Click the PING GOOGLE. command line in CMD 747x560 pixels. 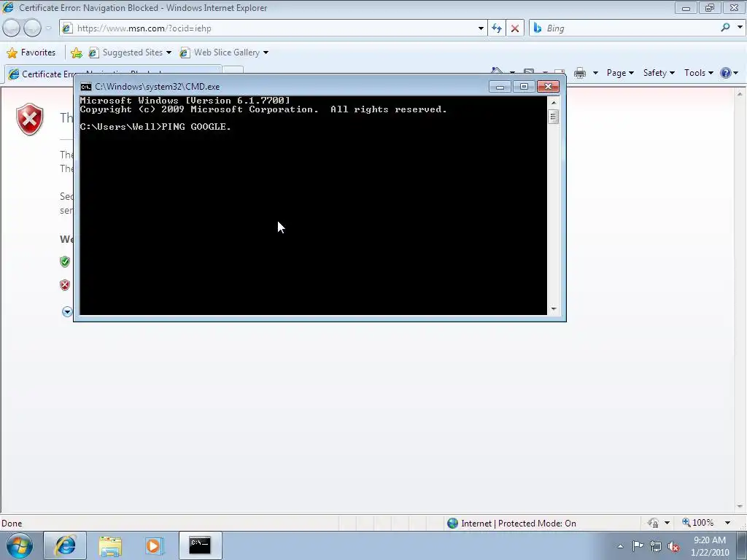[x=156, y=127]
